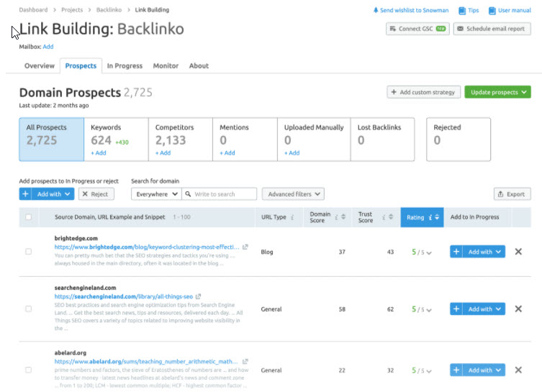
Task: Click Connect GSC button
Action: [x=417, y=29]
